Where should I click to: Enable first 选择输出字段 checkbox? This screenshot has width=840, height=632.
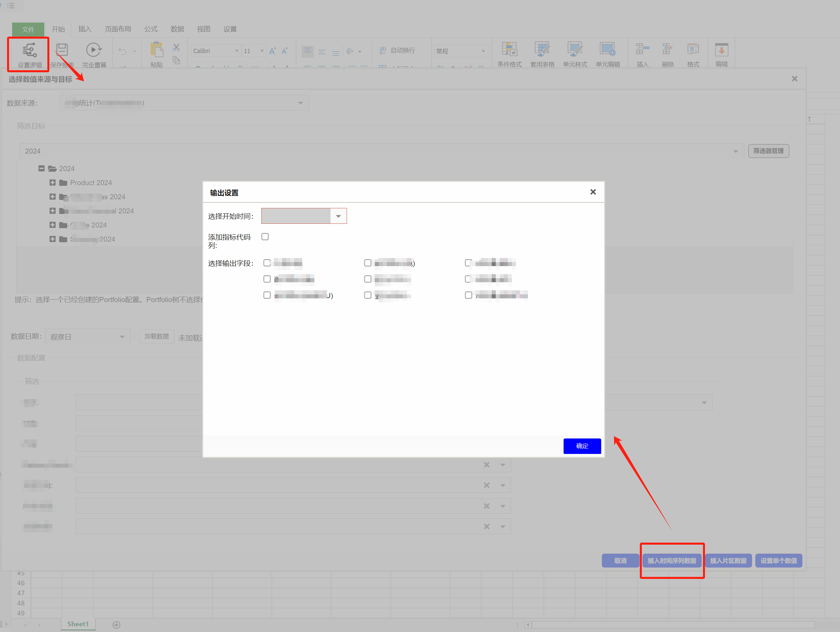(267, 262)
